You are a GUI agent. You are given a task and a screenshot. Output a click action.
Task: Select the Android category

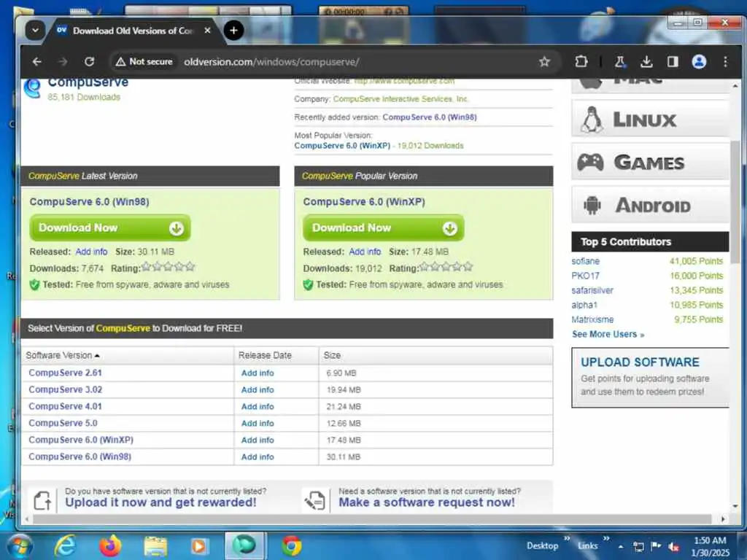650,205
